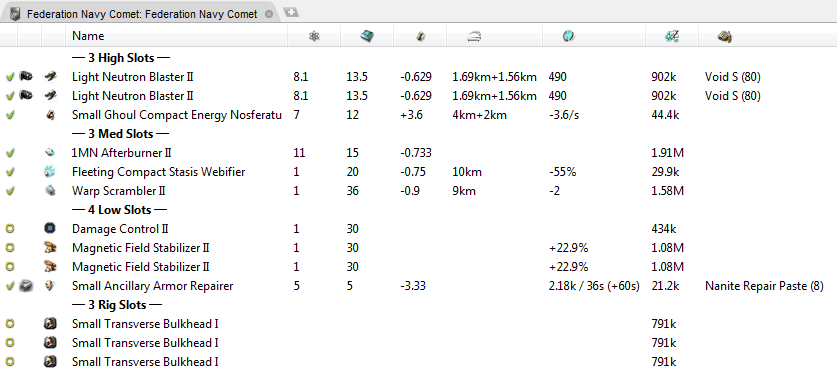The image size is (837, 376).
Task: Toggle the 1MN Afterburner II active state
Action: pos(10,153)
